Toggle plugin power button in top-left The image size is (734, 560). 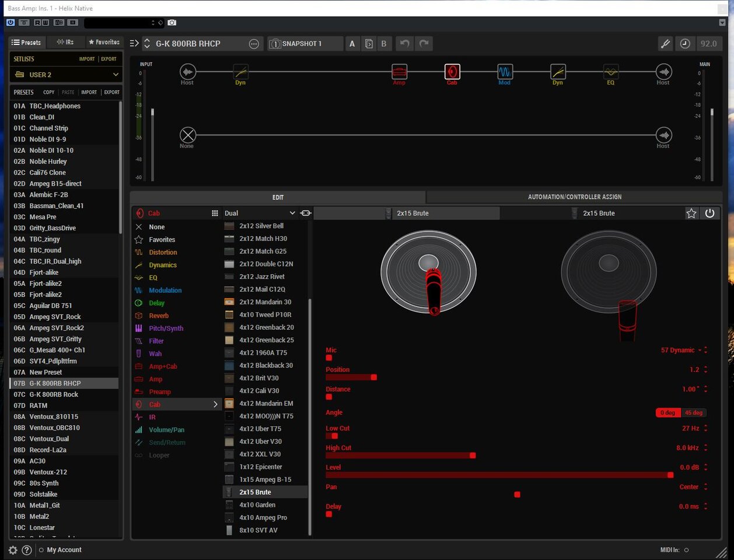coord(11,23)
